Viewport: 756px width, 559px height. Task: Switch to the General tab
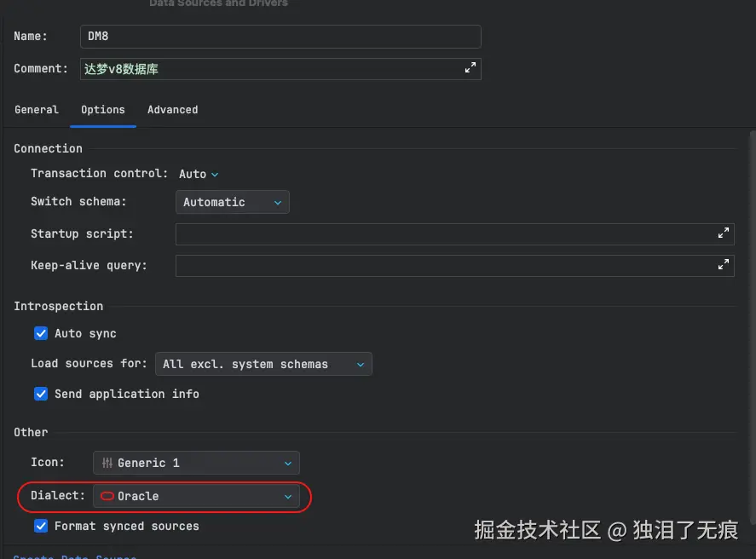(x=37, y=110)
